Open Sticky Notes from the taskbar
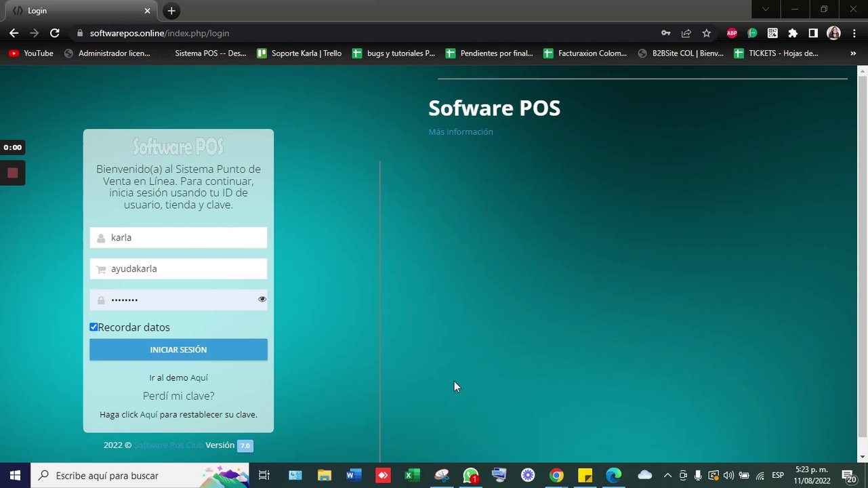The image size is (868, 488). [x=585, y=475]
